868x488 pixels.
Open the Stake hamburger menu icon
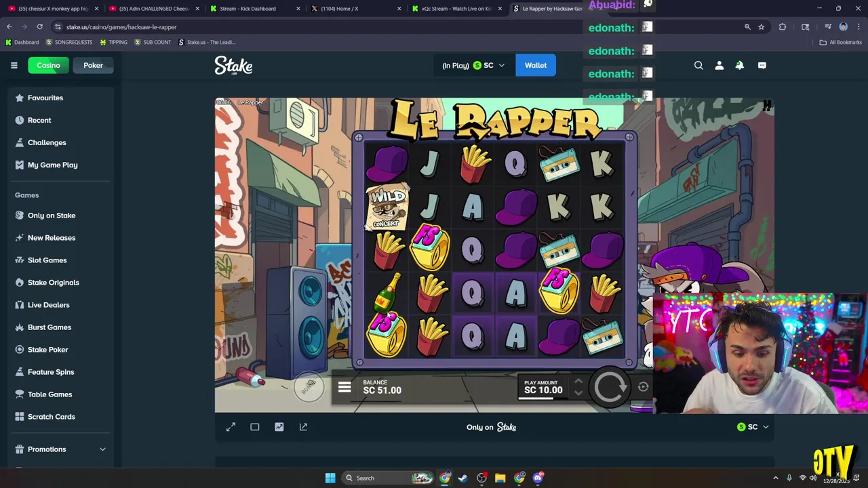pos(14,65)
